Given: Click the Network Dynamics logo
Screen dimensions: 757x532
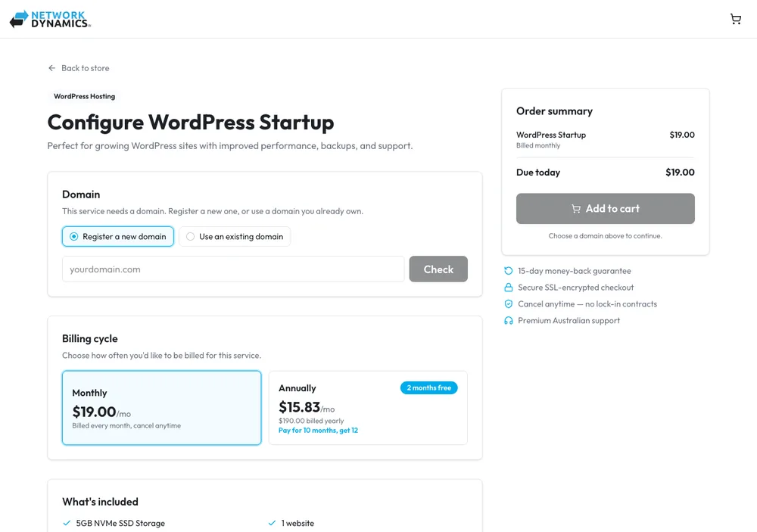Looking at the screenshot, I should tap(50, 20).
